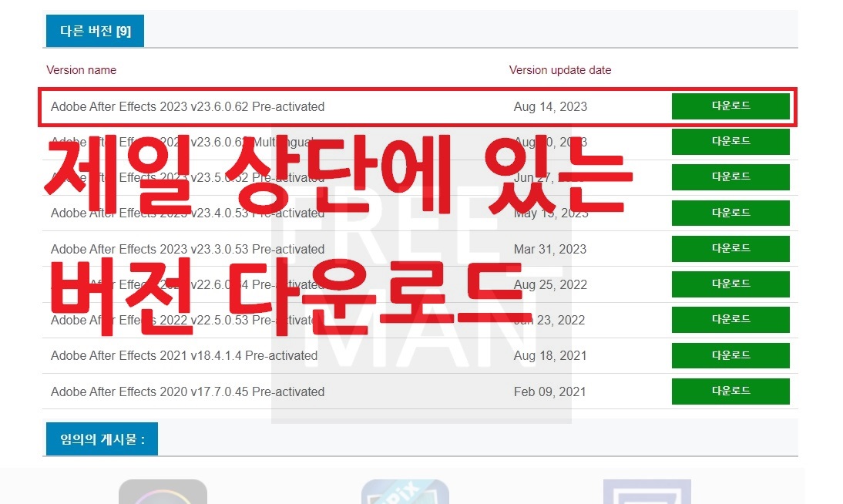Click the Version name column header
This screenshot has width=843, height=504.
(81, 69)
